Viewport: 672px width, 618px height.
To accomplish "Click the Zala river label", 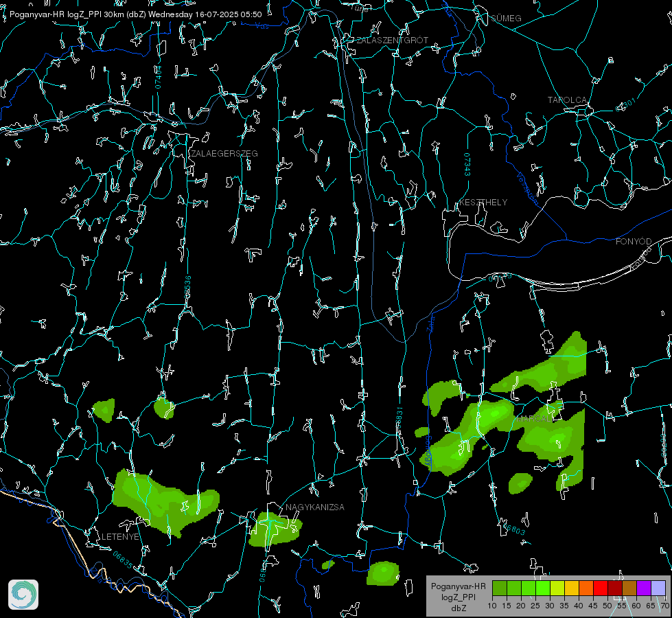I will [430, 324].
